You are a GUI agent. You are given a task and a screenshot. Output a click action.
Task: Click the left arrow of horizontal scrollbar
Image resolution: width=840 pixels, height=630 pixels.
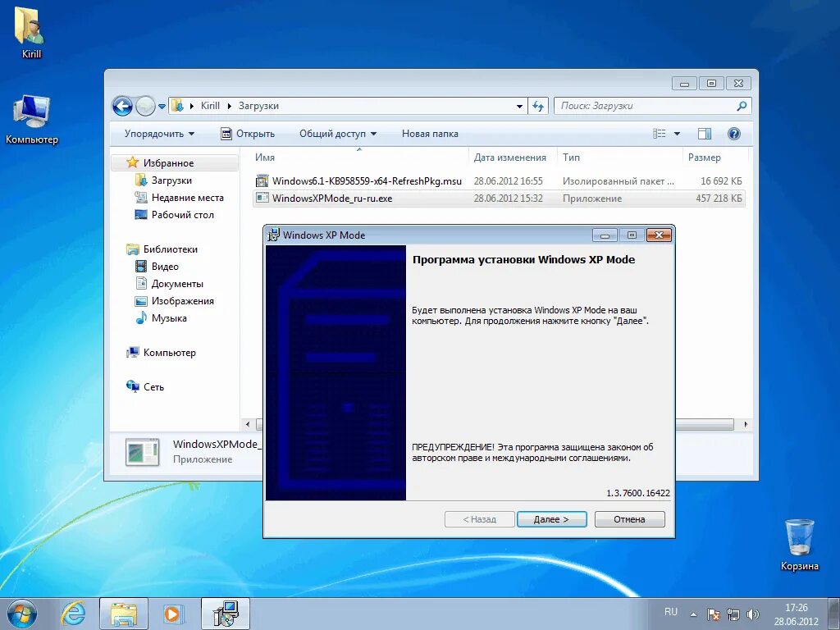[x=247, y=424]
